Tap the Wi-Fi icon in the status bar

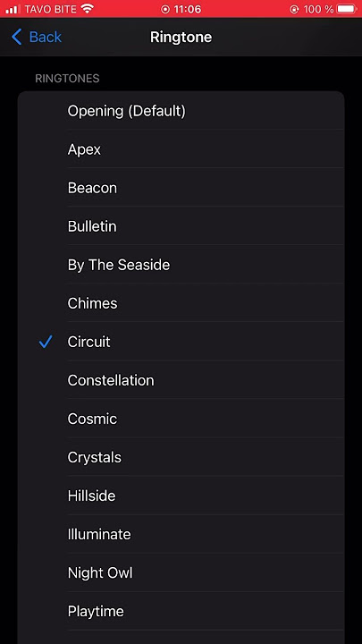(87, 9)
